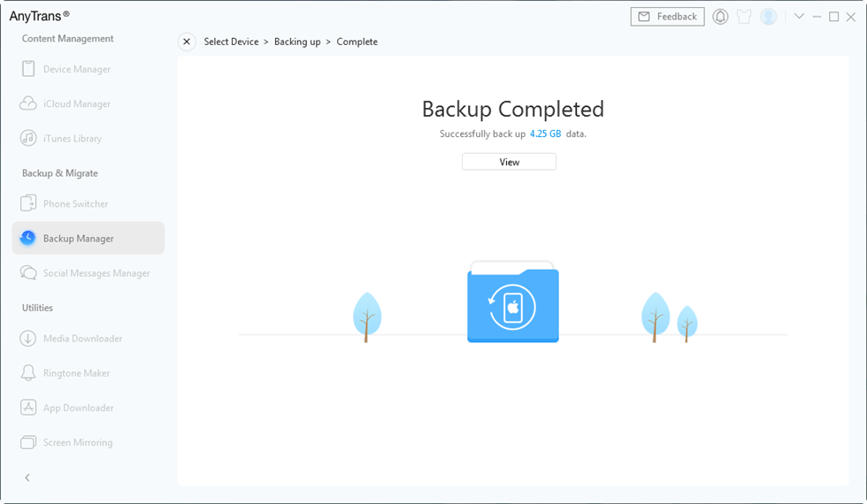Image resolution: width=867 pixels, height=504 pixels.
Task: Click the Ringtone Maker bell icon
Action: pyautogui.click(x=28, y=373)
